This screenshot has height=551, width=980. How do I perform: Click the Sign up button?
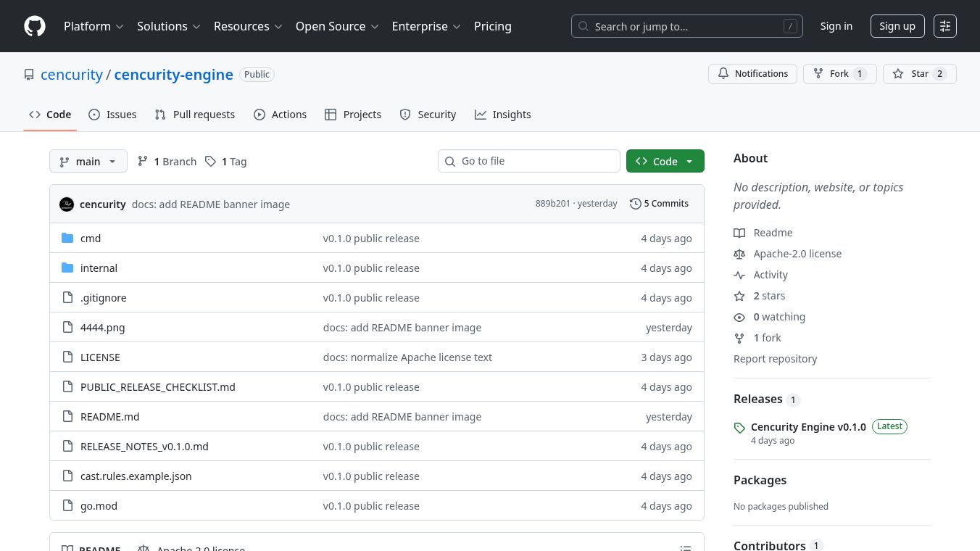point(897,26)
